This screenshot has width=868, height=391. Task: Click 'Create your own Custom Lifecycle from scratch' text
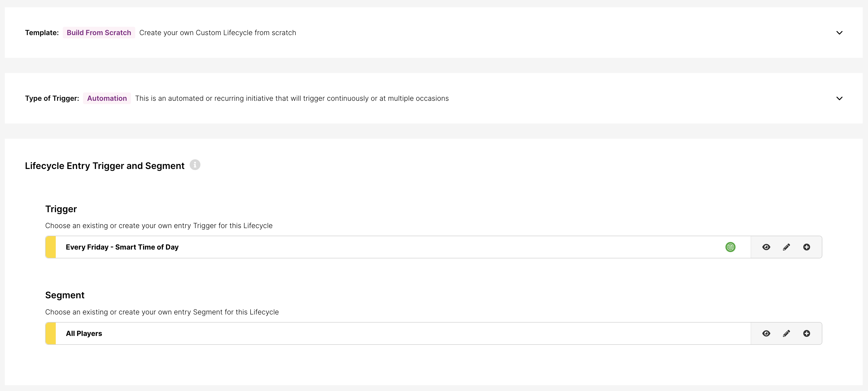point(218,33)
